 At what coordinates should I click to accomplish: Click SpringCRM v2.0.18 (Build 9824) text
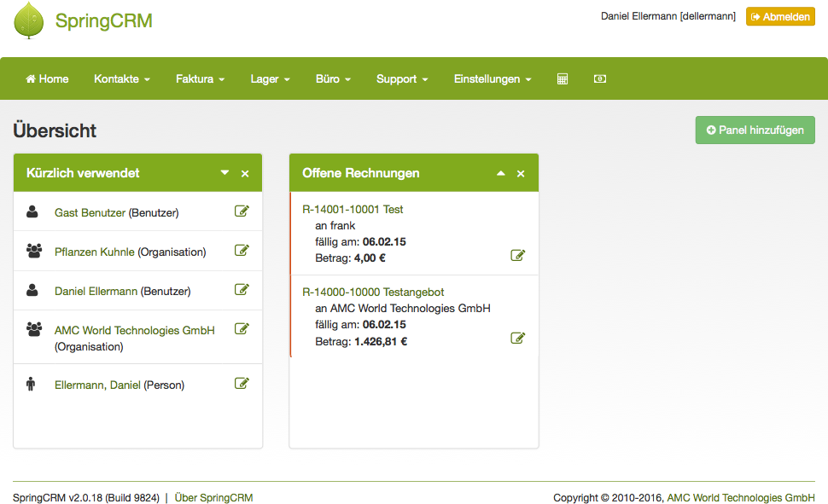pyautogui.click(x=86, y=498)
